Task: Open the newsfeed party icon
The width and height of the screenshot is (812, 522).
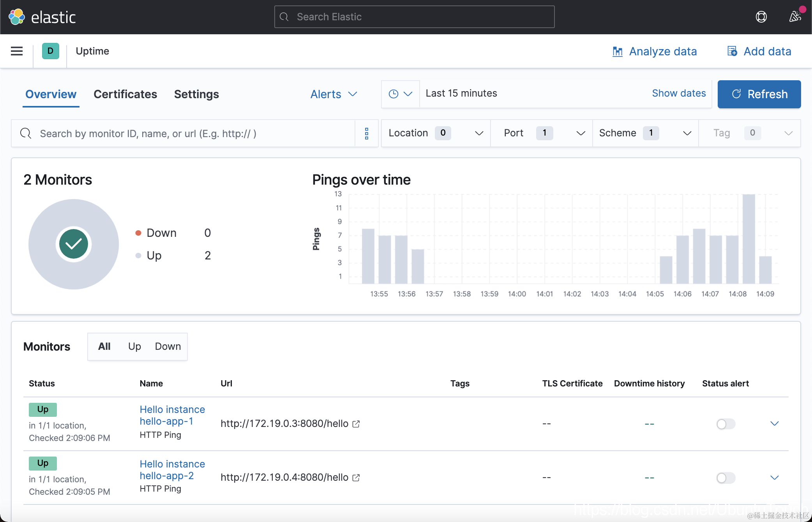Action: coord(795,17)
